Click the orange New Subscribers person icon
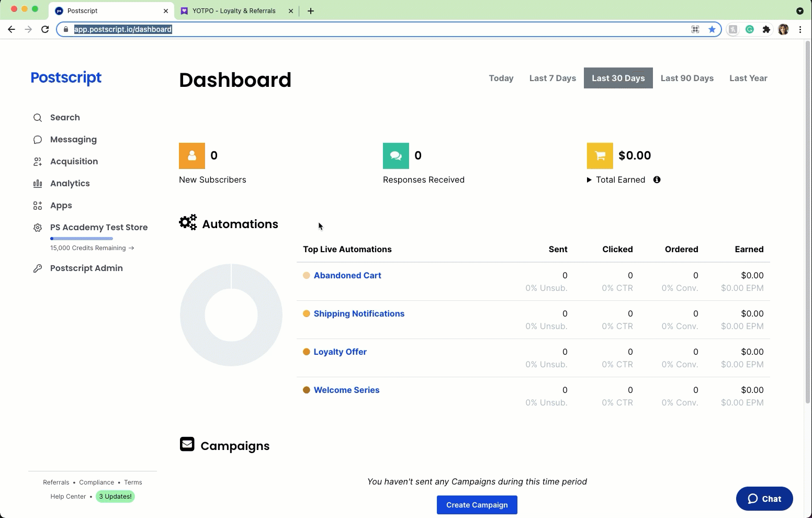The height and width of the screenshot is (518, 812). 192,156
